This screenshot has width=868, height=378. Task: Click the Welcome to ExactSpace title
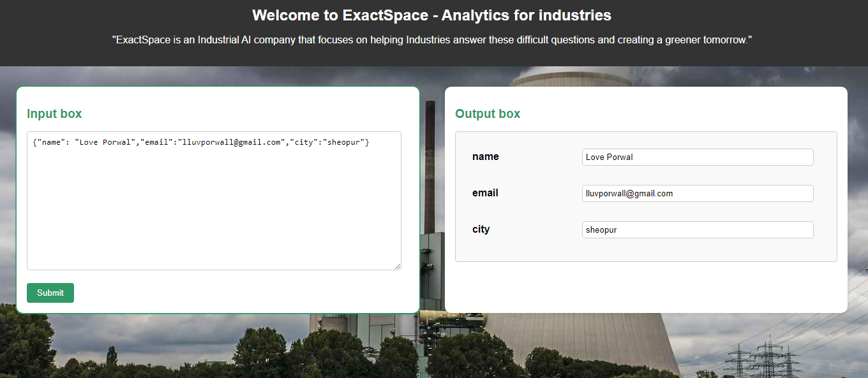point(433,15)
